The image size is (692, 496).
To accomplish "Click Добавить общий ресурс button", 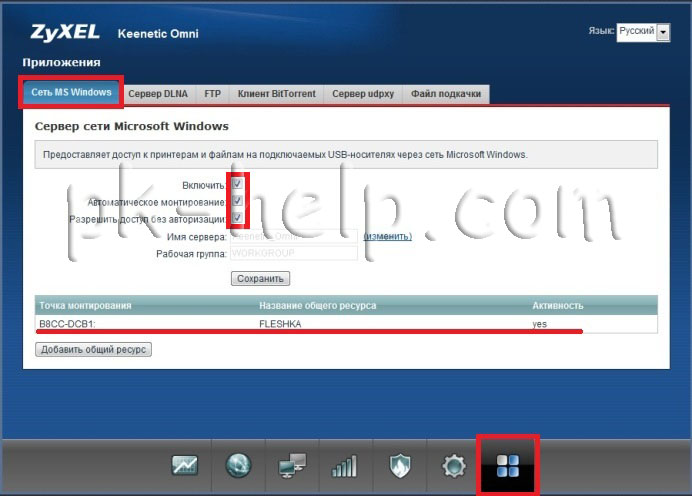I will point(93,349).
